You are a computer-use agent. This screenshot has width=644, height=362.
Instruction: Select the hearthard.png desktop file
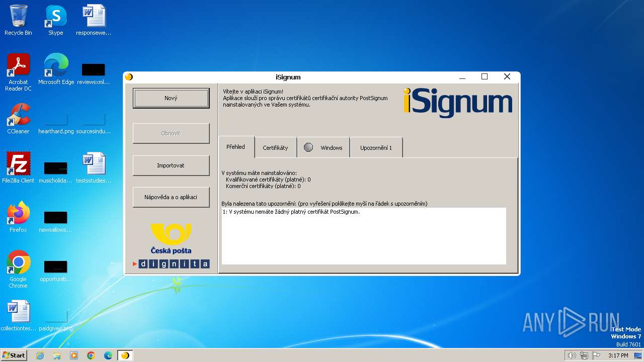(x=56, y=123)
